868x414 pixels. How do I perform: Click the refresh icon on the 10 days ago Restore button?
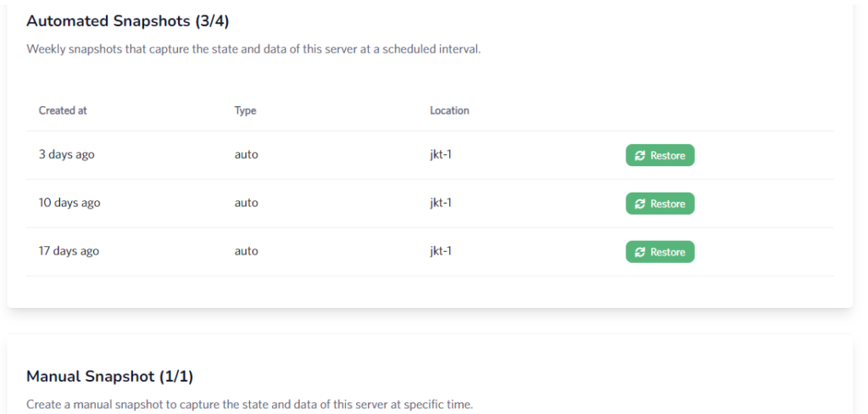click(640, 204)
